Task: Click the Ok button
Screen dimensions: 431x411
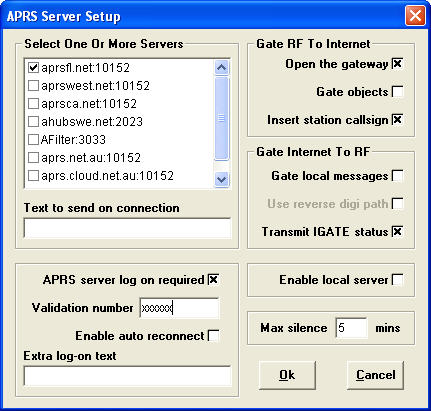Action: coord(287,375)
